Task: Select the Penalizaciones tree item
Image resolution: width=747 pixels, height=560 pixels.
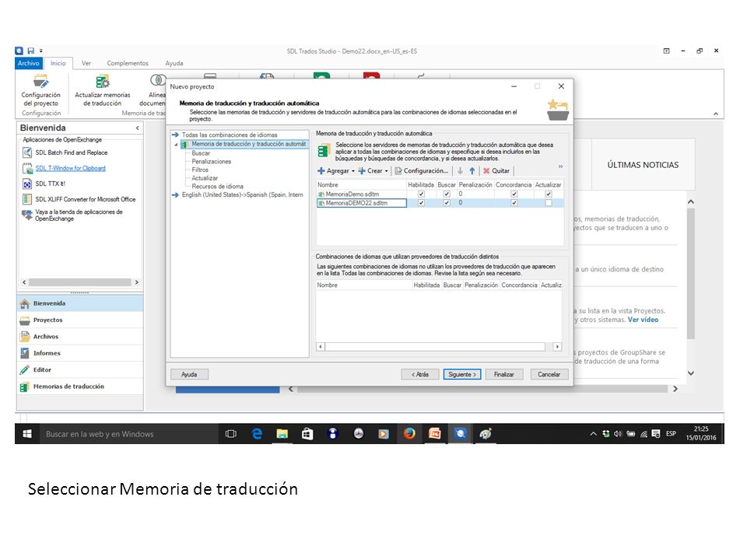Action: click(x=211, y=162)
